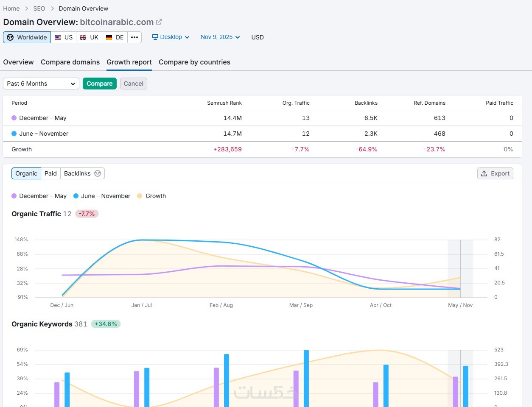
Task: Click the green Compare button
Action: [x=100, y=84]
